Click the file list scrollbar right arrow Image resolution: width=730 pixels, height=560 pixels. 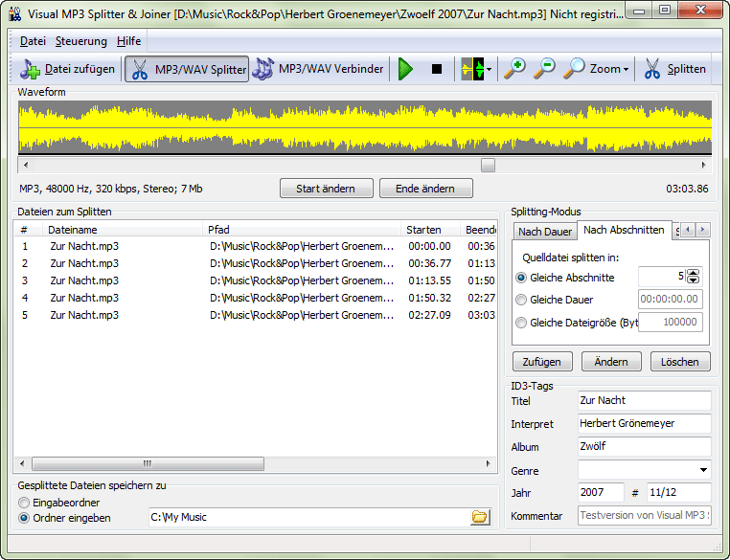pyautogui.click(x=488, y=463)
